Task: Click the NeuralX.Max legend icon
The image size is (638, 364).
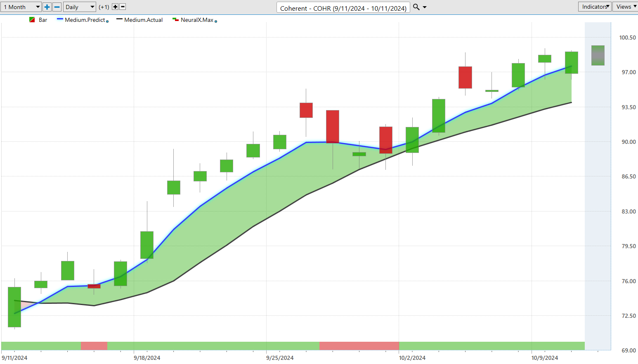Action: 175,20
